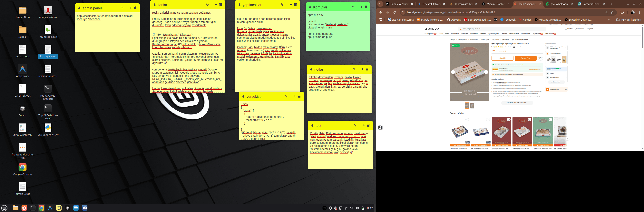Add a new note from Komutlar note

coord(361,7)
